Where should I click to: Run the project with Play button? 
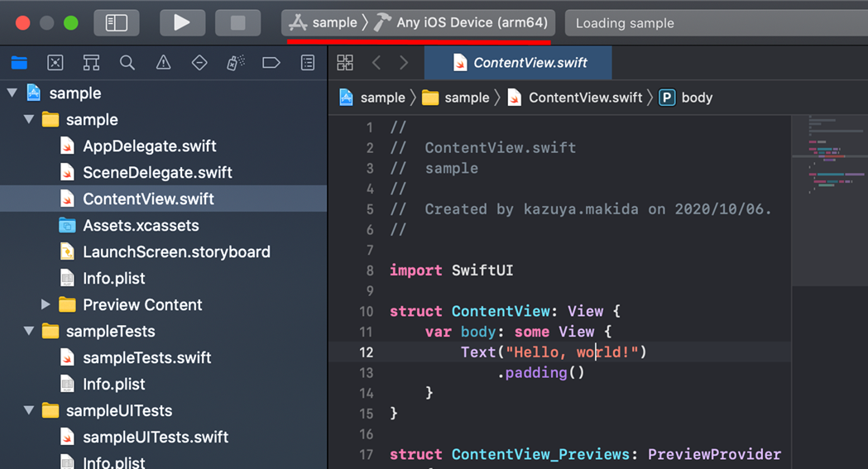(x=182, y=22)
